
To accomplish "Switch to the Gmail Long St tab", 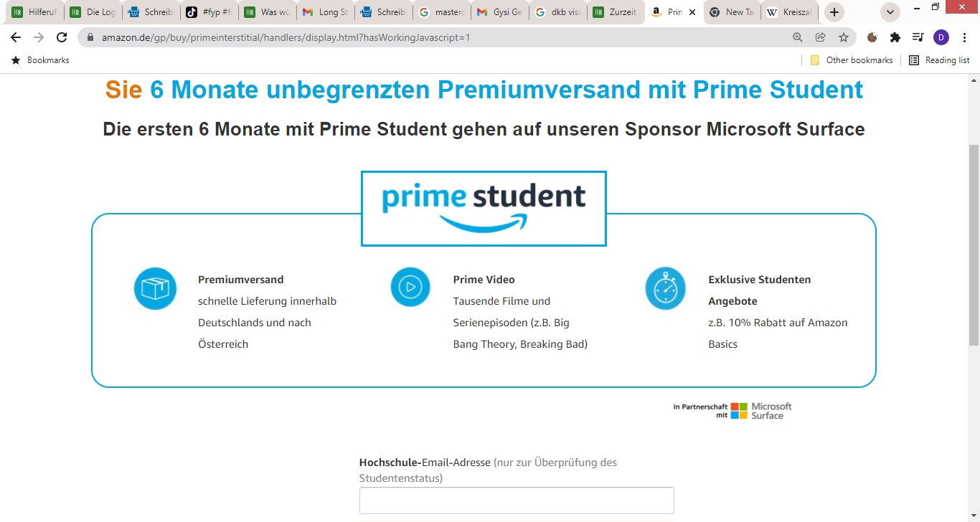I will pyautogui.click(x=325, y=12).
